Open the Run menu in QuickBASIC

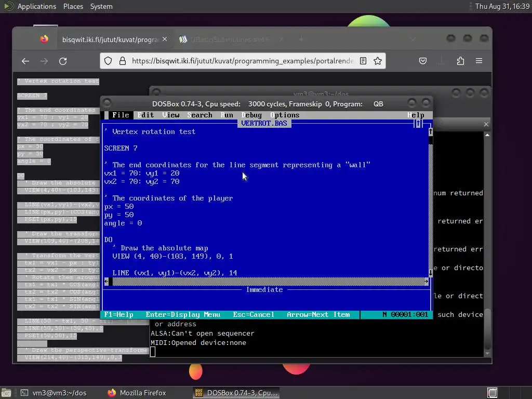227,115
